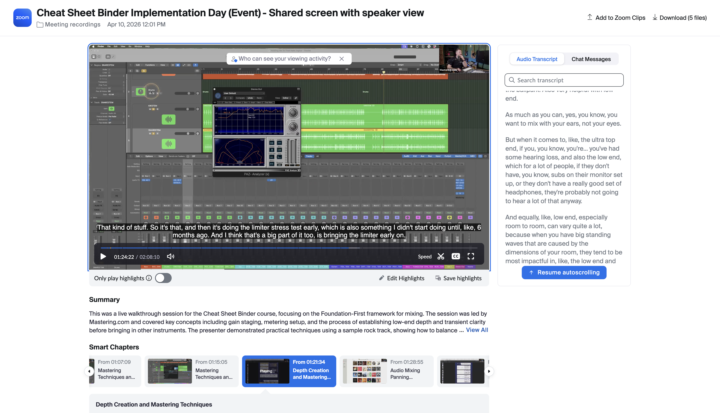
Task: Close the viewing activity notice
Action: [342, 59]
